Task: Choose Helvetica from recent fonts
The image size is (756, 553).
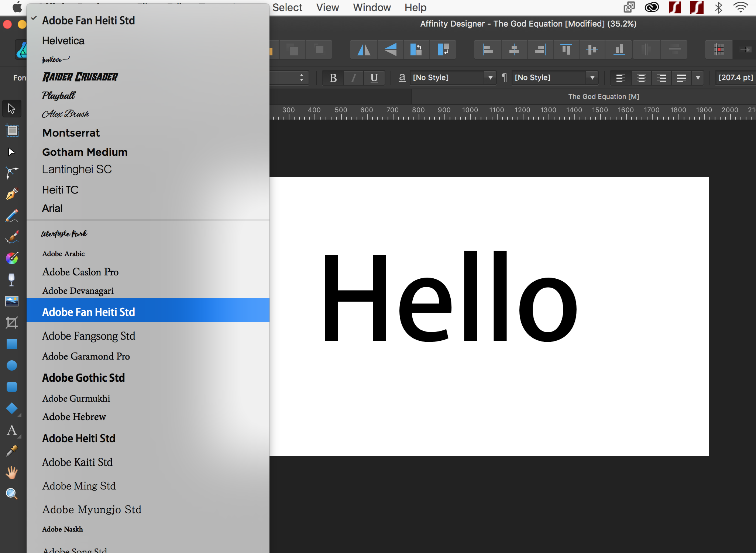Action: 148,41
